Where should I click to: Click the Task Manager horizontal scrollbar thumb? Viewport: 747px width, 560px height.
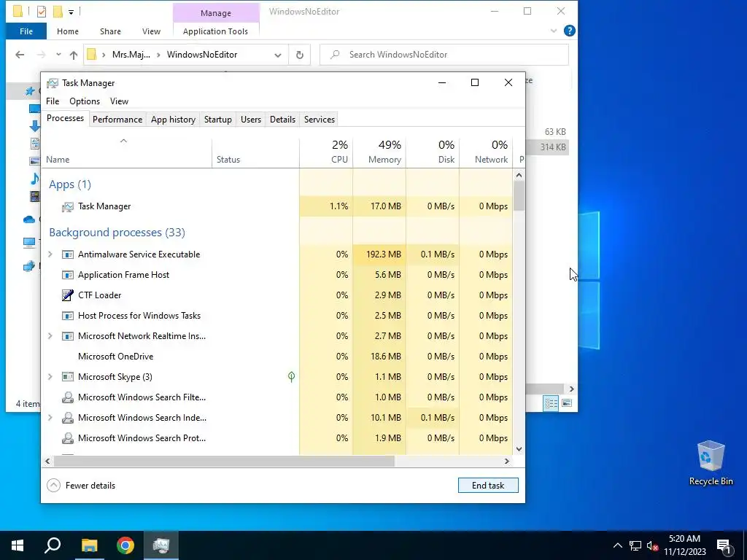[x=224, y=462]
